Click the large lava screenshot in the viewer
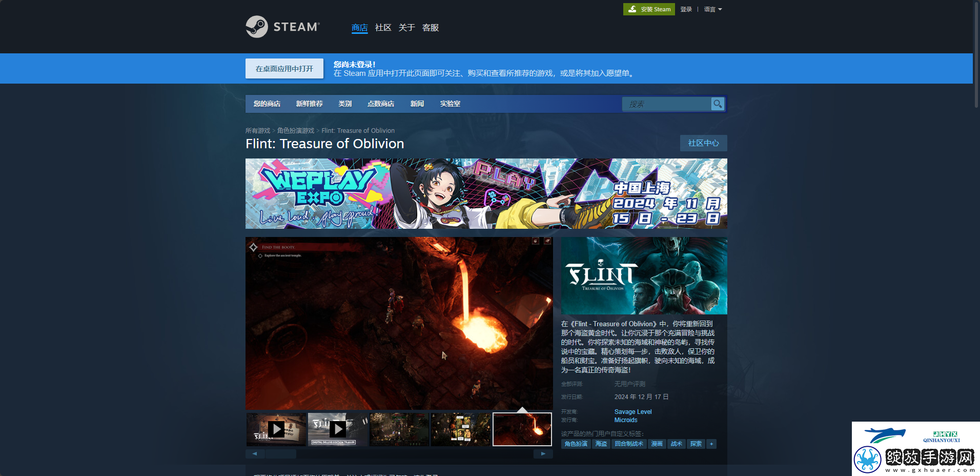Screen dimensions: 980x476 399,323
